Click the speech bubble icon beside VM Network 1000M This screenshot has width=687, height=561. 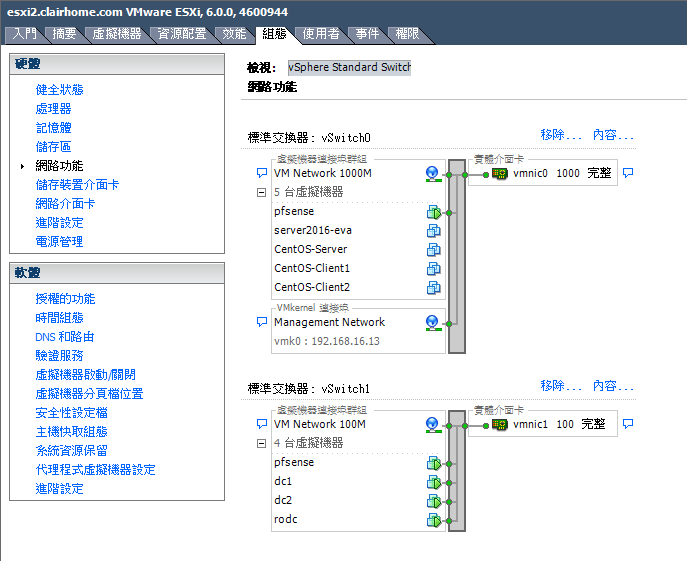coord(262,173)
